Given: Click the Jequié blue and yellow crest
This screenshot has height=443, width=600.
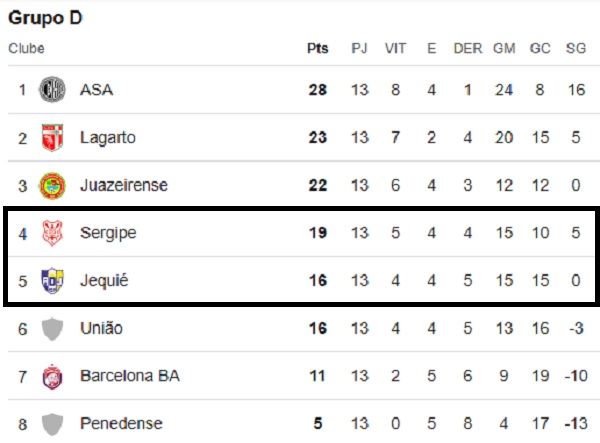Looking at the screenshot, I should coord(52,281).
